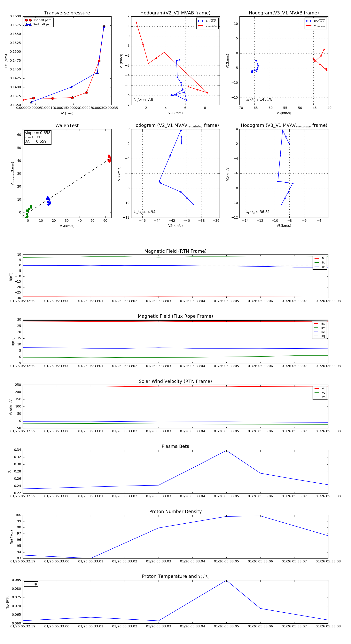This screenshot has width=351, height=644.
Task: Click the 'Hodogram(V2_V1 MVAB frame)' title
Action: pos(175,13)
